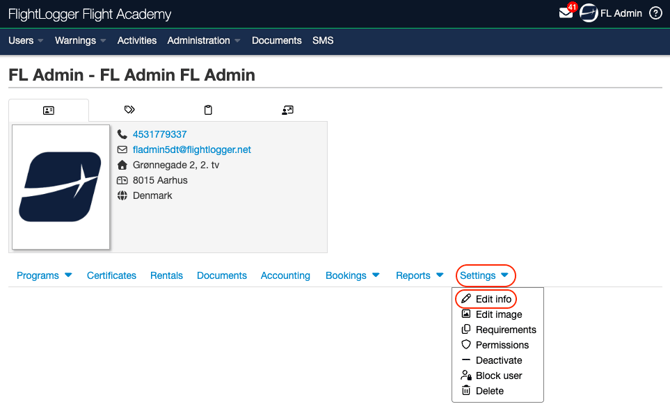Expand the Users menu in navbar
Image resolution: width=670 pixels, height=411 pixels.
tap(26, 41)
